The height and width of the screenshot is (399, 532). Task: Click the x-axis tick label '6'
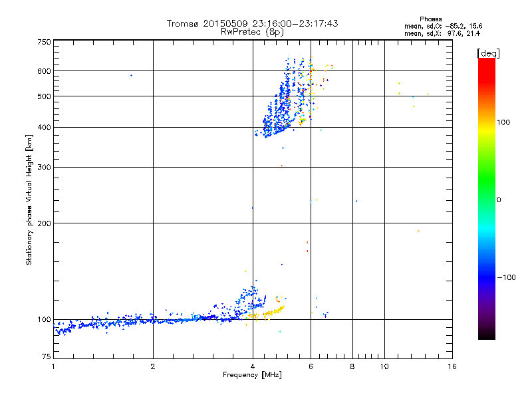[x=311, y=366]
